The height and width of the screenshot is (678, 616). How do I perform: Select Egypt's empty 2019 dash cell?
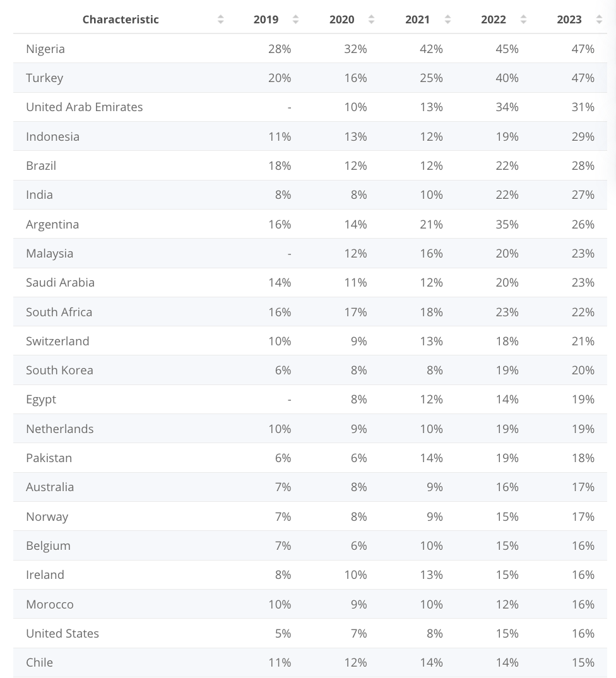pyautogui.click(x=289, y=400)
